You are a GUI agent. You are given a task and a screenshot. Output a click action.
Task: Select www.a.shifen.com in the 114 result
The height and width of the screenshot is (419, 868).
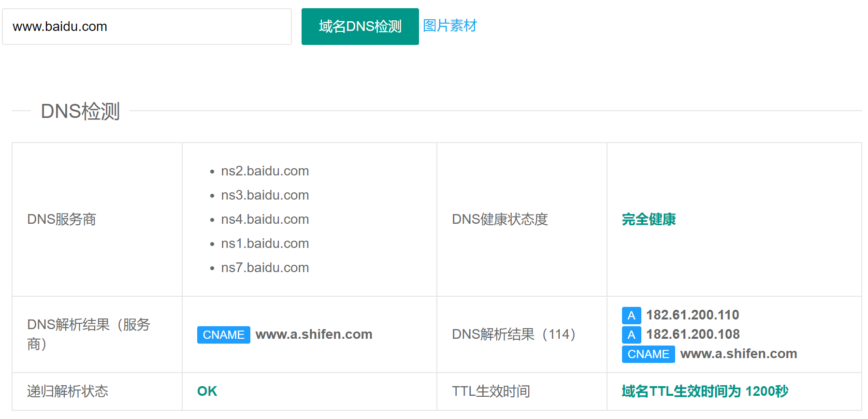click(x=738, y=354)
